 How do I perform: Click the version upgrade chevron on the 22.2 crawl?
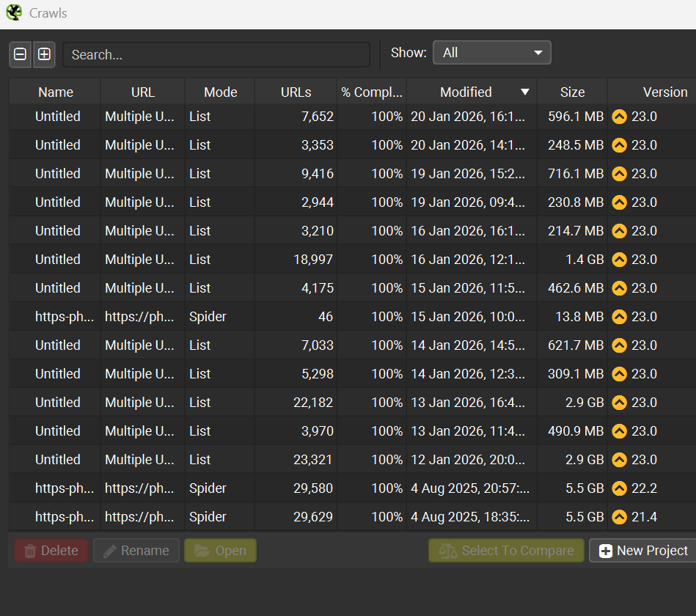click(620, 488)
